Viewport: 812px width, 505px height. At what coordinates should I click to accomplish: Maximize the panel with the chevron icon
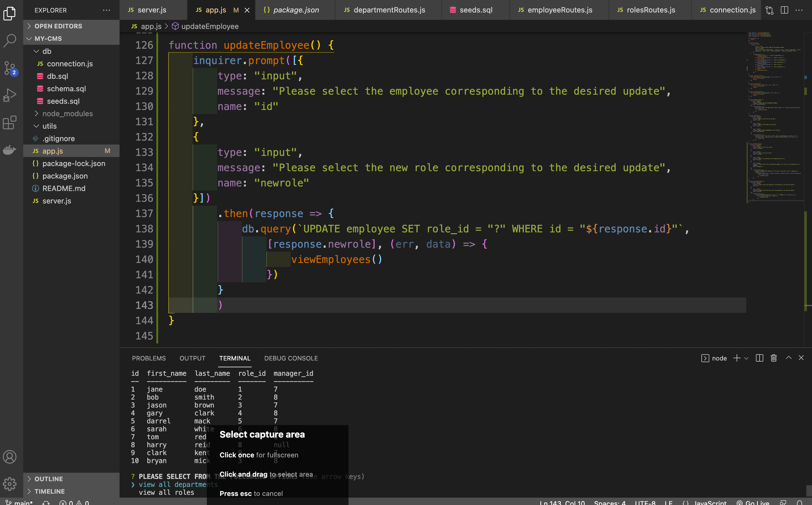789,358
